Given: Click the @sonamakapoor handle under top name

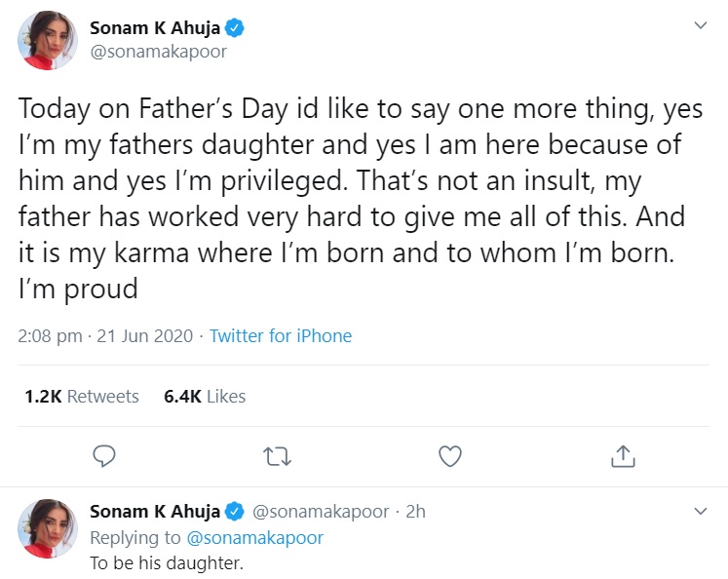Looking at the screenshot, I should pyautogui.click(x=158, y=52).
